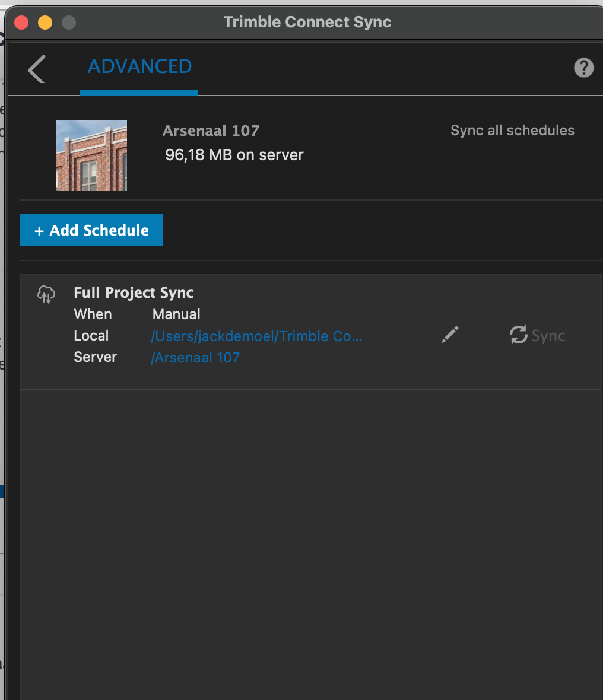
Task: Edit the Full Project Sync schedule with the pencil
Action: (x=450, y=335)
